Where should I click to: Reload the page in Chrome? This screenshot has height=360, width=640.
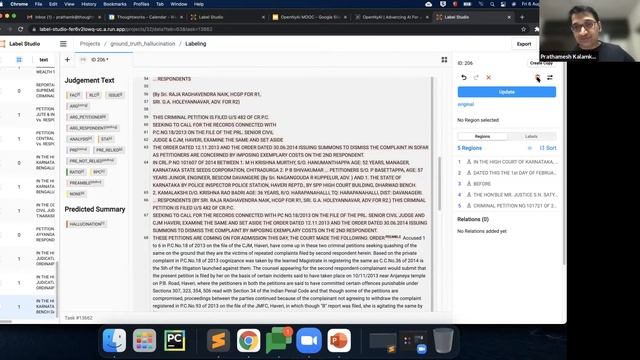click(20, 29)
